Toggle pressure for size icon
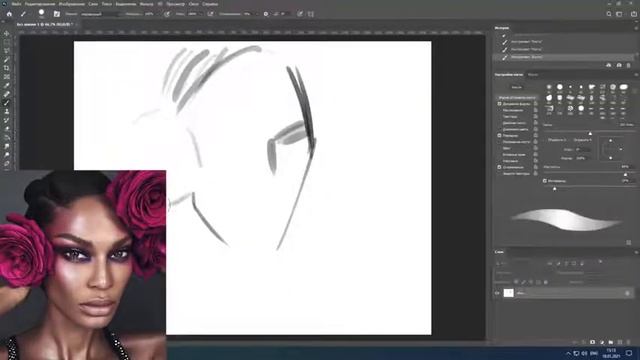This screenshot has width=640, height=360. click(x=300, y=14)
